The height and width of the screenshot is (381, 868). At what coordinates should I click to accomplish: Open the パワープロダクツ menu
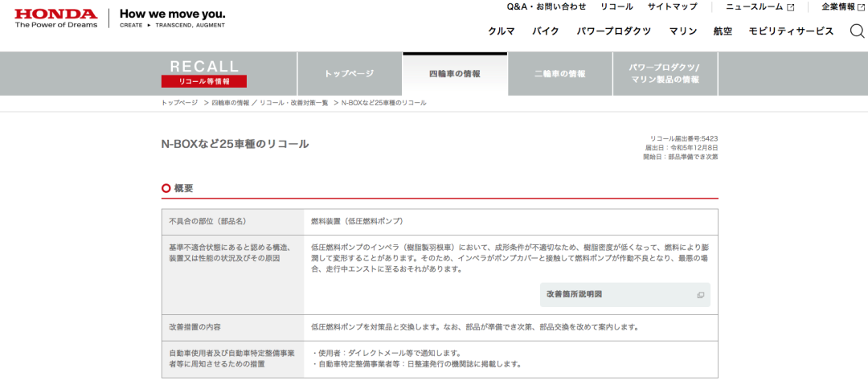coord(613,31)
